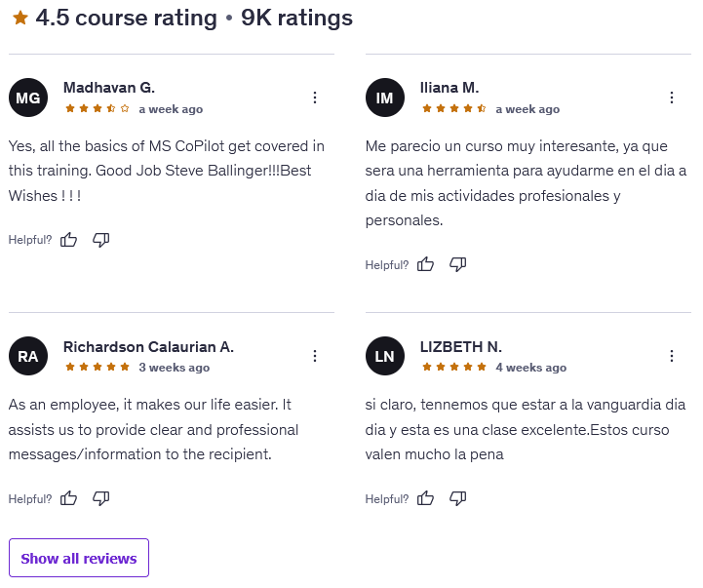Mark Madhavan G.'s review as helpful (thumbs up)
The height and width of the screenshot is (588, 703).
pos(68,240)
